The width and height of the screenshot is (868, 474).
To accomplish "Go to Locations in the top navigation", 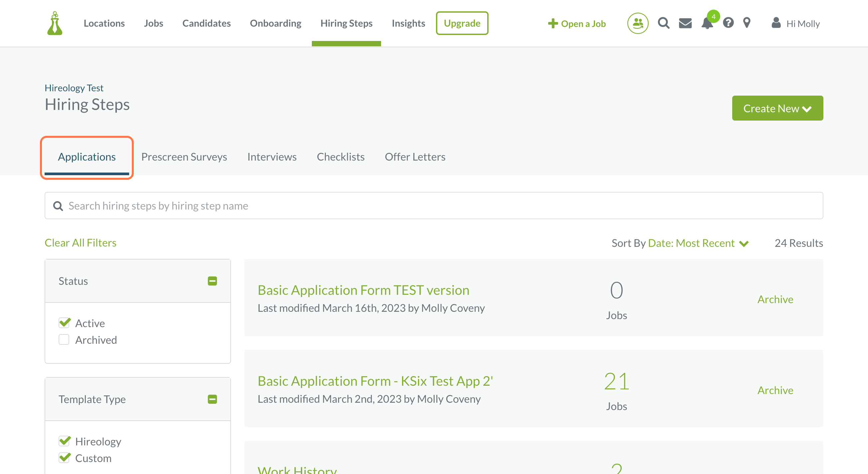I will pyautogui.click(x=104, y=23).
